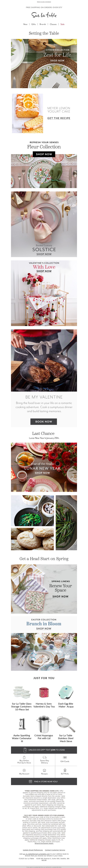
Task: Open Shop Now under With Love
Action: click(x=44, y=271)
